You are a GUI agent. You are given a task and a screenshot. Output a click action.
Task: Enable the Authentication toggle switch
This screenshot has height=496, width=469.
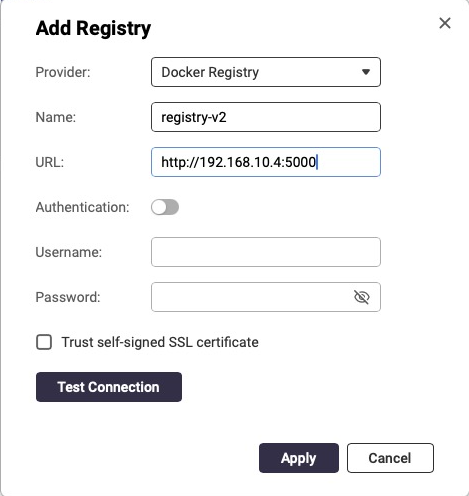tap(165, 207)
